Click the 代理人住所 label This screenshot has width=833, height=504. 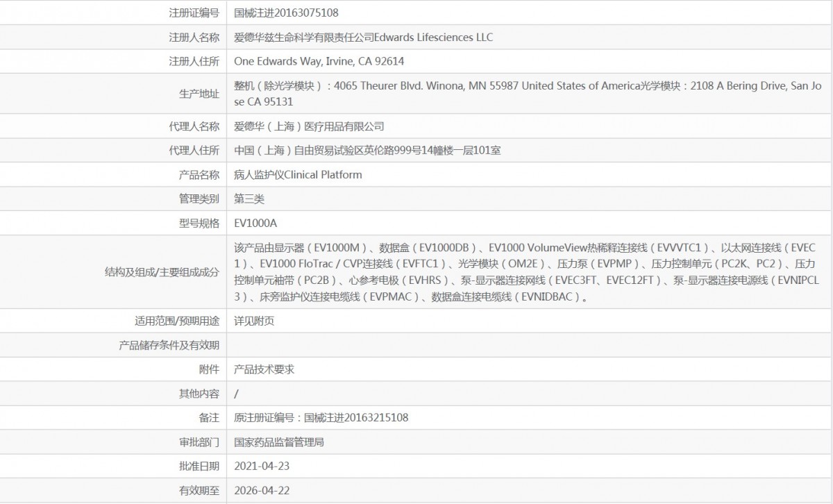194,151
